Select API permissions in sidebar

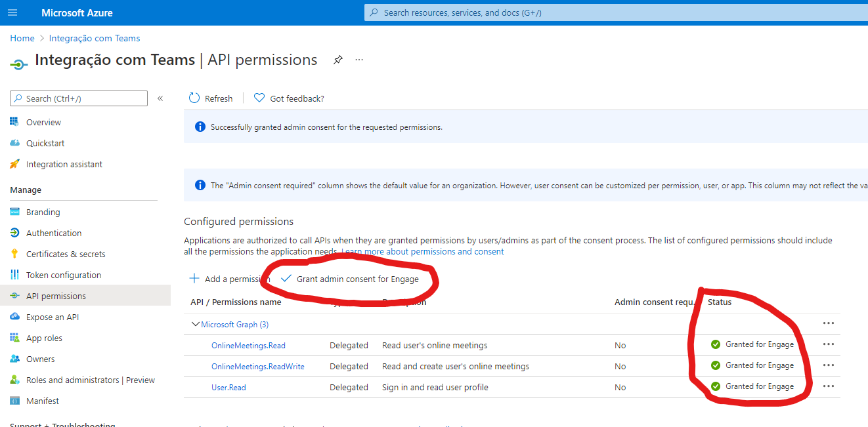tap(85, 296)
